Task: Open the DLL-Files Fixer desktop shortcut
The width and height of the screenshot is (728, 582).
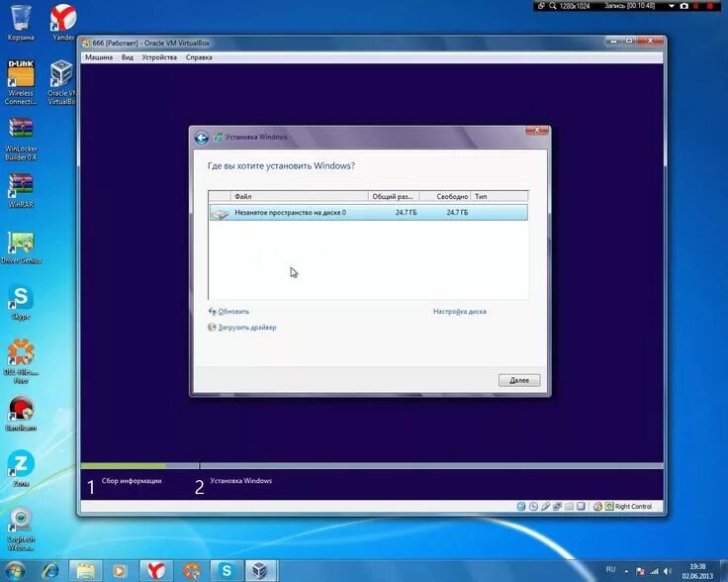Action: pos(21,361)
